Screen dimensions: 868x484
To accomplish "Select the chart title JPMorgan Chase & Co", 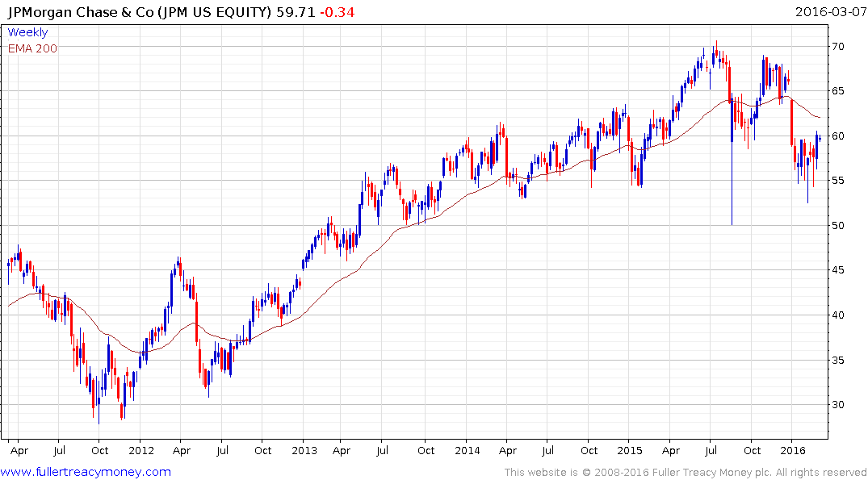I will pos(81,12).
